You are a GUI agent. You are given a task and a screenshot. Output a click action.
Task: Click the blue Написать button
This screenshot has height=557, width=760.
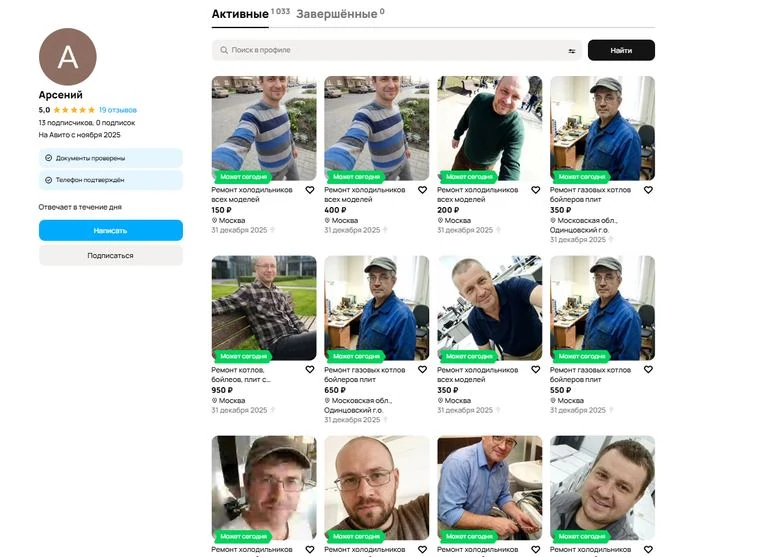coord(111,230)
